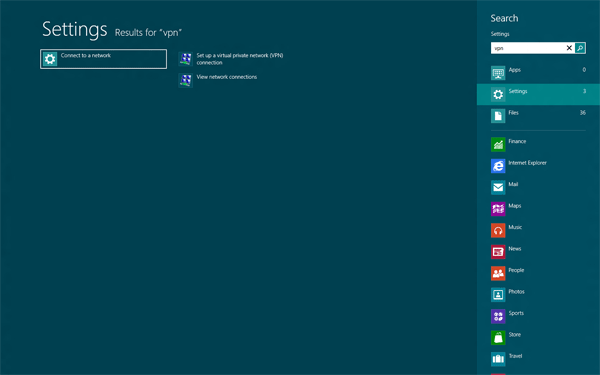The image size is (600, 375).
Task: Choose the Mail app icon
Action: tap(498, 188)
